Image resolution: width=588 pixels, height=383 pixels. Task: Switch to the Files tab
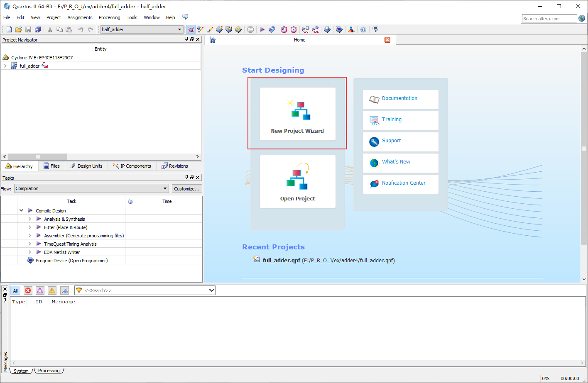[x=52, y=166]
